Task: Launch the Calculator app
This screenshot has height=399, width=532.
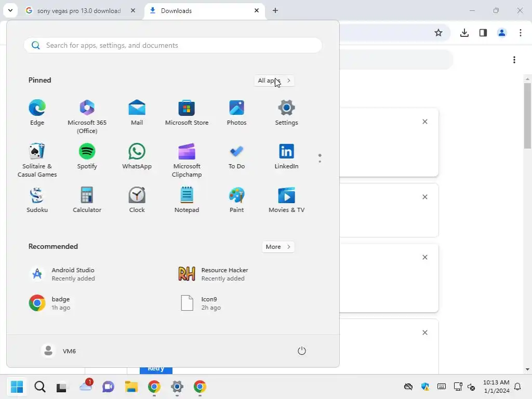Action: 87,200
